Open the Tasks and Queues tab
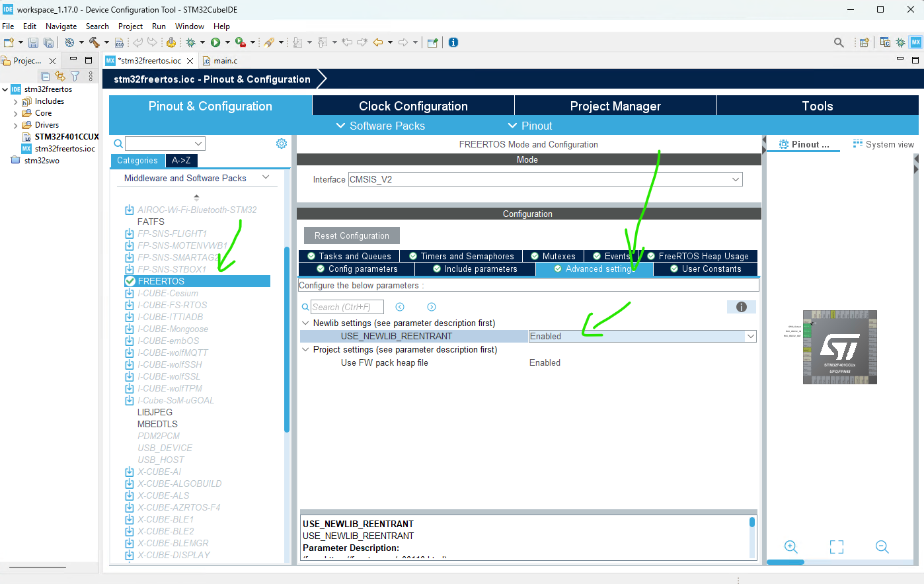The height and width of the screenshot is (584, 924). click(349, 256)
